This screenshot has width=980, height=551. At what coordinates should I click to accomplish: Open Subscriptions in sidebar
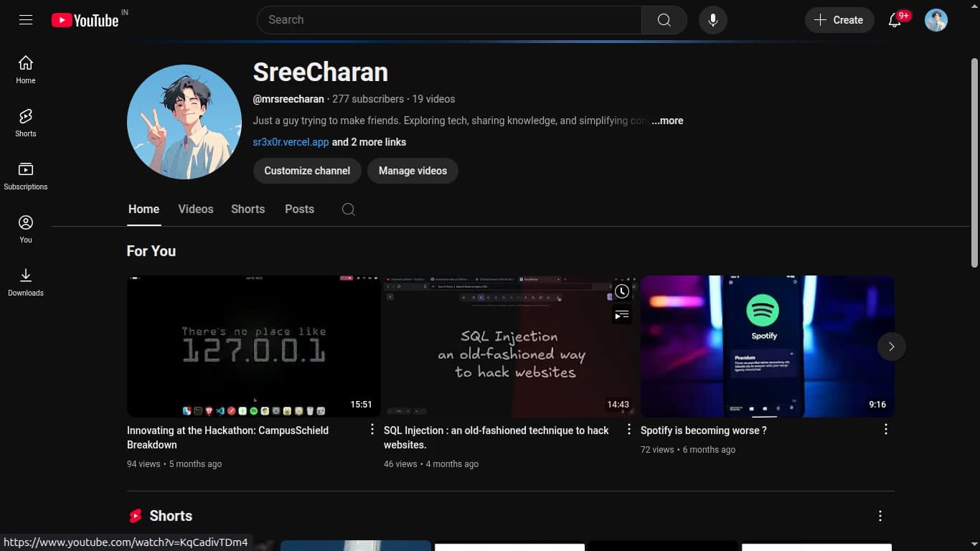coord(26,176)
